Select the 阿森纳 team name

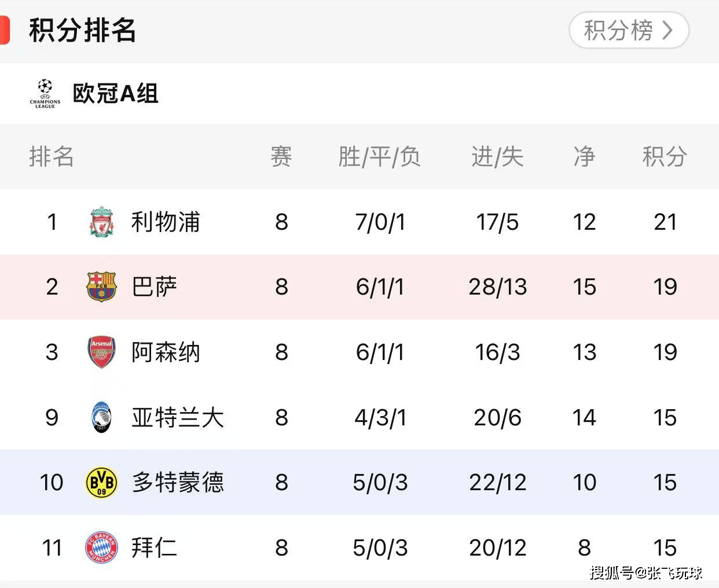pos(166,352)
